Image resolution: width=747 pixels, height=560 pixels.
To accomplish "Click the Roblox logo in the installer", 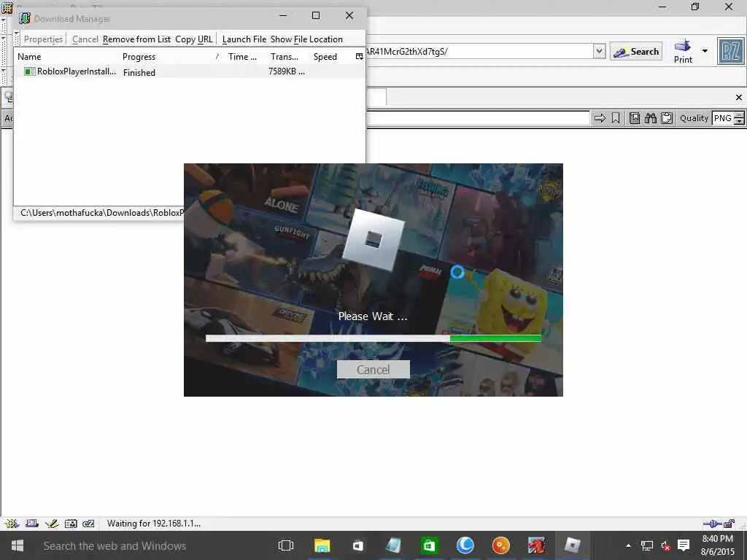I will 373,239.
